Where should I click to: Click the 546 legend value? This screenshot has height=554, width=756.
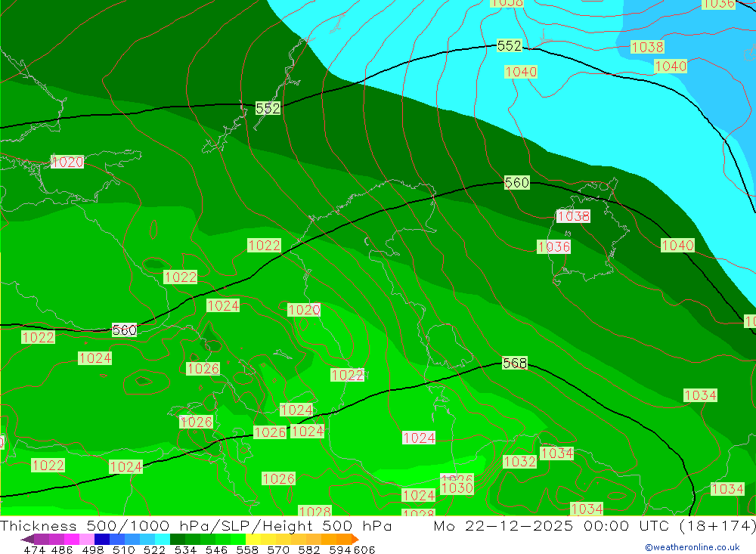(216, 549)
